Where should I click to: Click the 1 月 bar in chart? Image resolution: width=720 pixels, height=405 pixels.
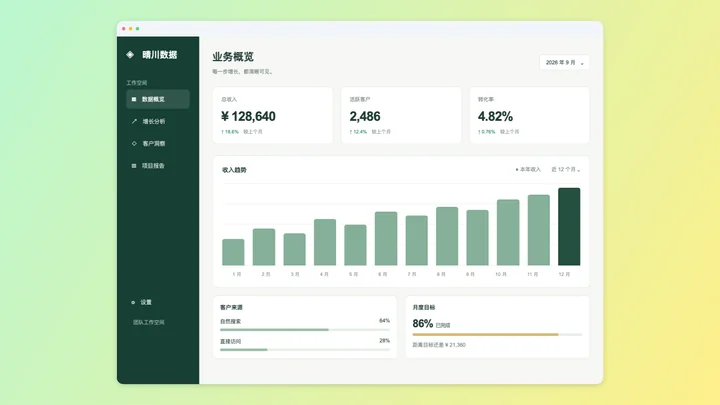[x=233, y=252]
